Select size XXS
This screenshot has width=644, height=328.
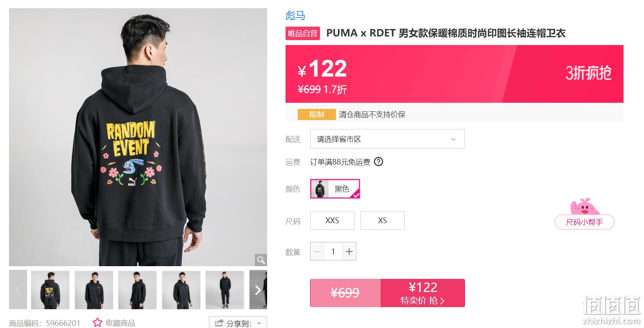point(332,220)
